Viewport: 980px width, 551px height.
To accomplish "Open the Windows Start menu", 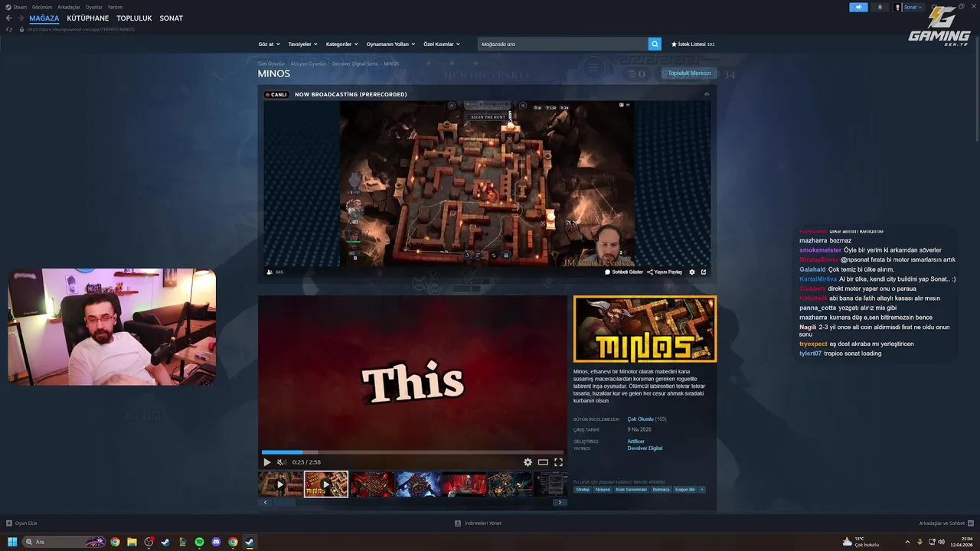I will pos(12,542).
